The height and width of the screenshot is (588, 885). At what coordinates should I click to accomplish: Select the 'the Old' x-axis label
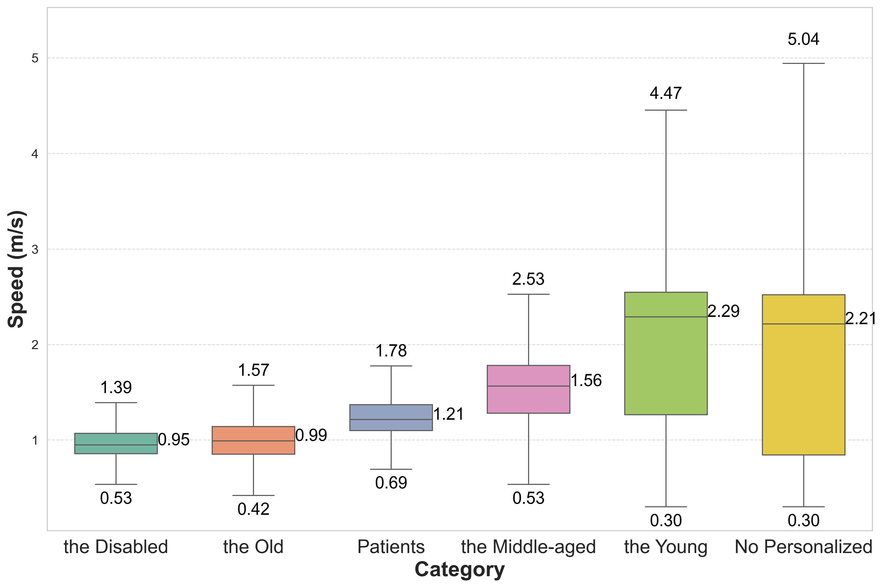point(253,547)
